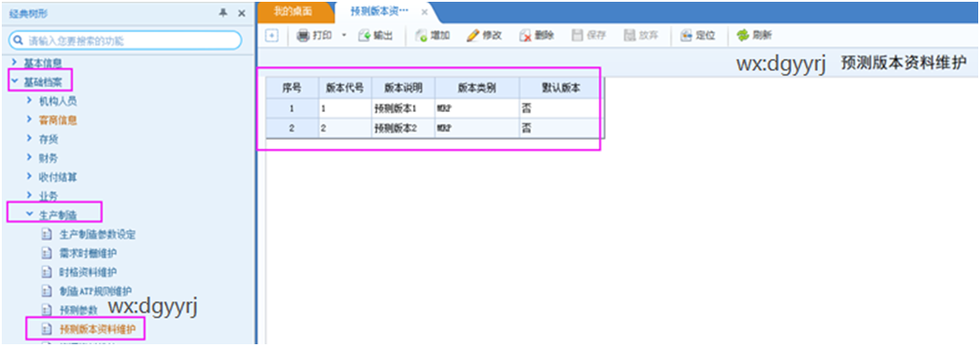This screenshot has height=346, width=980.
Task: Open the 时格资料维护 document icon
Action: point(46,272)
